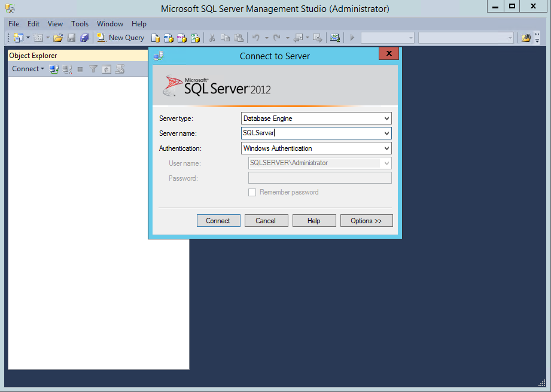Open the Help menu

139,24
